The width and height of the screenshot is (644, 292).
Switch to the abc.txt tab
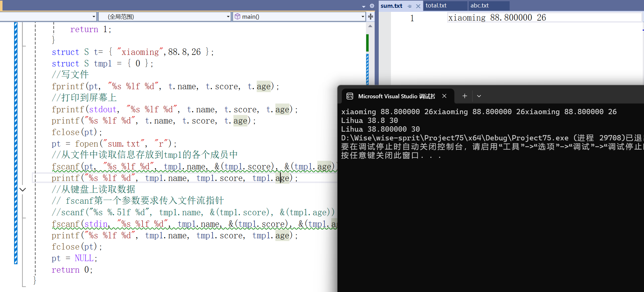pos(479,6)
